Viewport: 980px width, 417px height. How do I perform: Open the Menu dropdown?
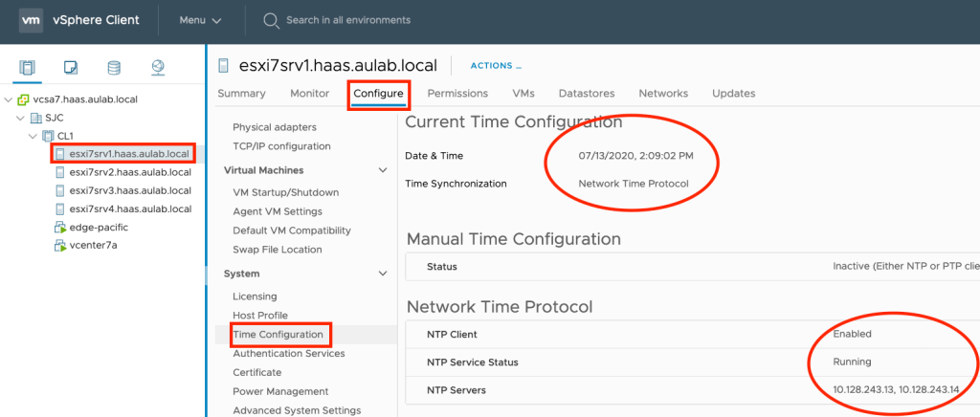coord(200,20)
